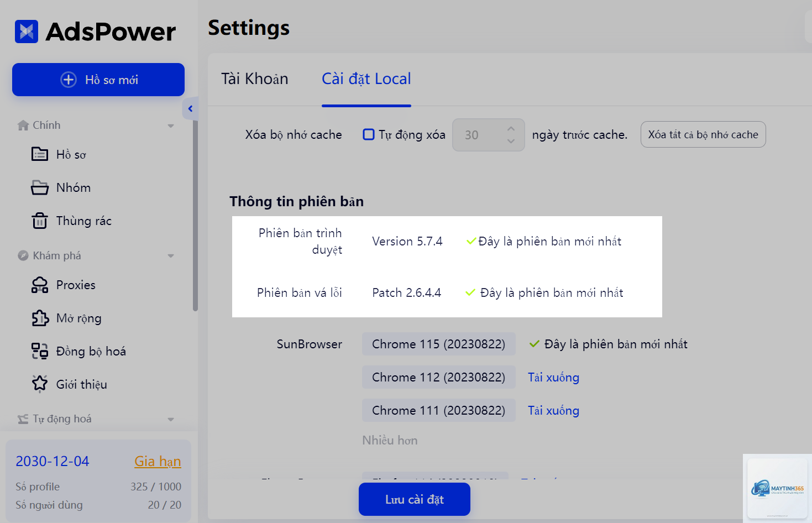Save settings with Lưu cài đặt

(415, 499)
